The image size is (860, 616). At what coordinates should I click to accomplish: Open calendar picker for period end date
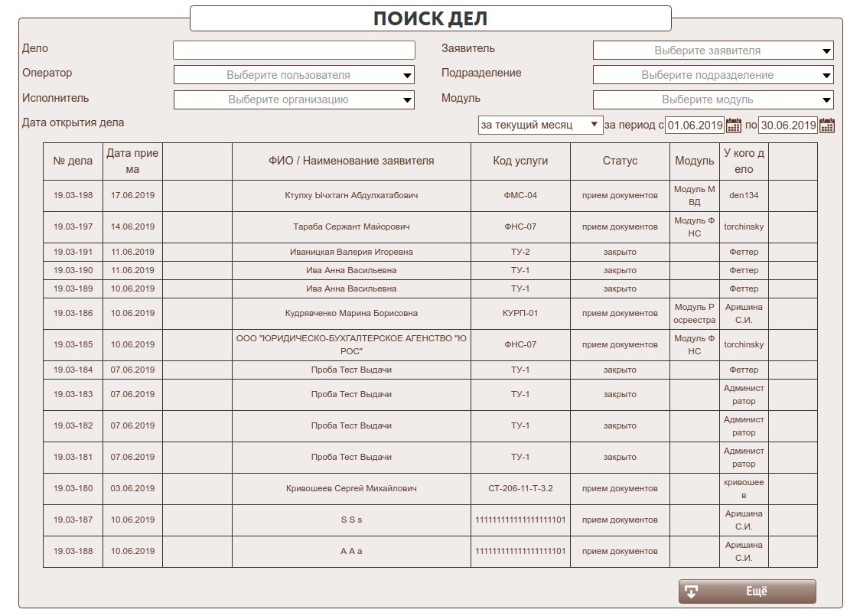click(826, 125)
